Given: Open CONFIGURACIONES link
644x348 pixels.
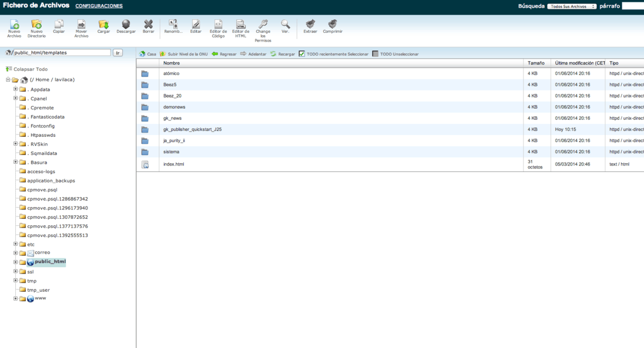Looking at the screenshot, I should pos(99,6).
